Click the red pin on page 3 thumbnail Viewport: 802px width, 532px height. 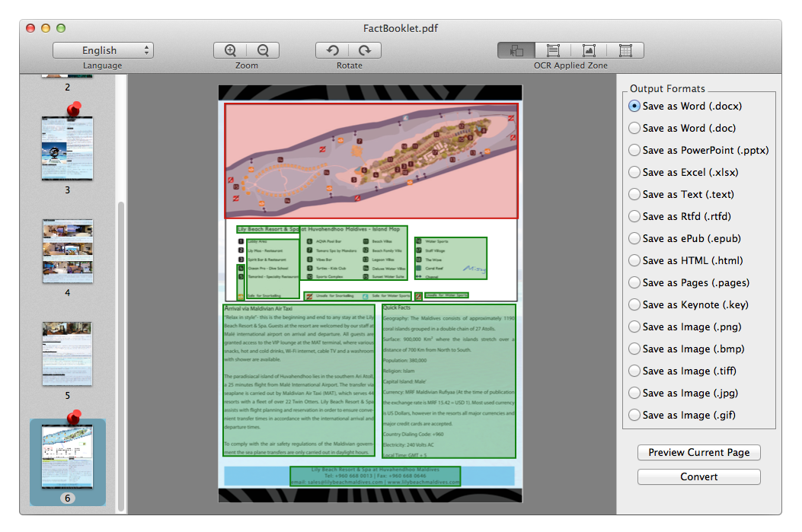click(x=74, y=109)
